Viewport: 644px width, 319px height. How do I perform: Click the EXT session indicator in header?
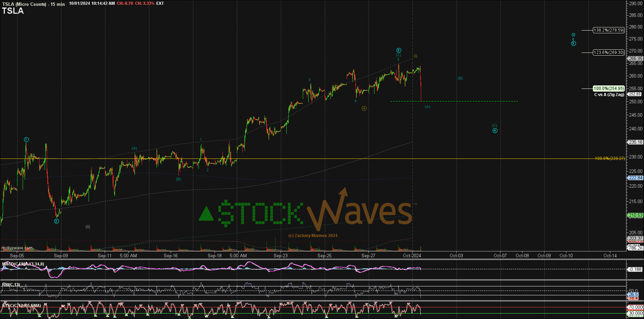[x=159, y=3]
